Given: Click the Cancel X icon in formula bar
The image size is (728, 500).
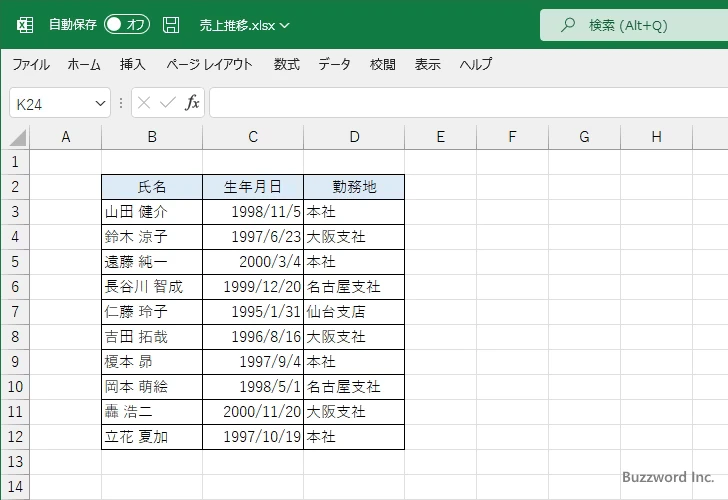Looking at the screenshot, I should click(x=144, y=103).
